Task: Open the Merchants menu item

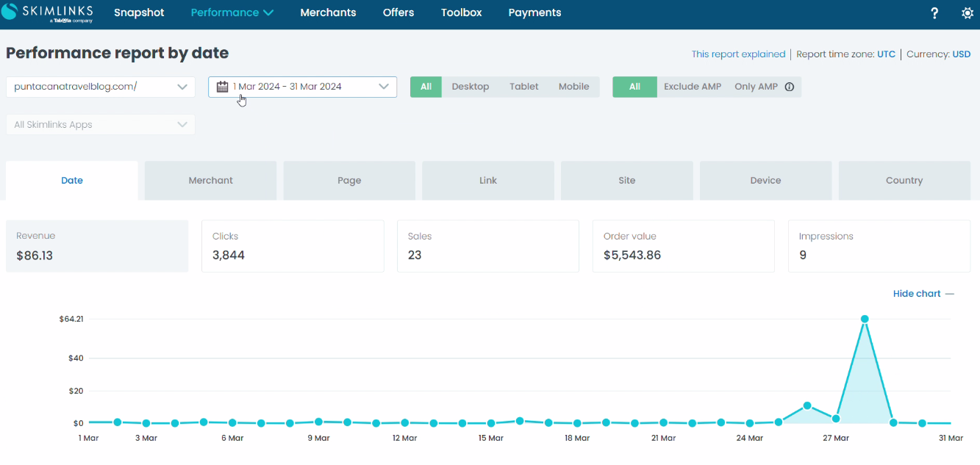Action: click(329, 12)
